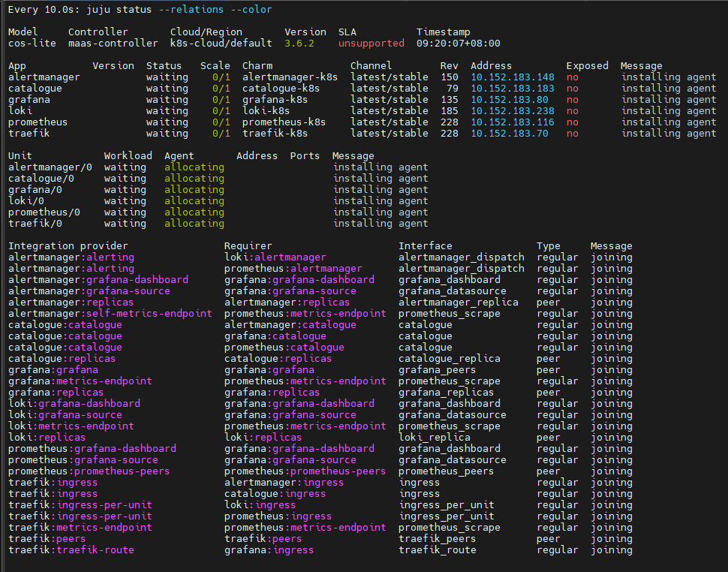Select charm name 'traefik-k8s'
Image resolution: width=728 pixels, height=572 pixels.
pos(275,134)
